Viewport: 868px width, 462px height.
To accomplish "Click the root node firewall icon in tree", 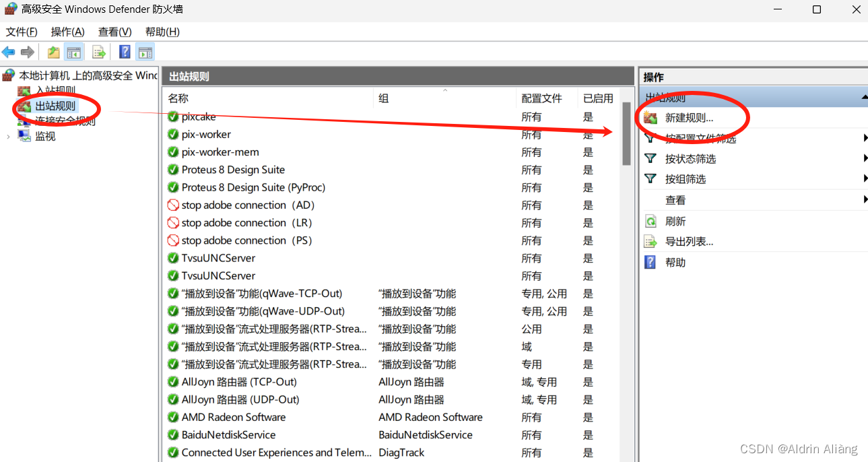I will (9, 75).
